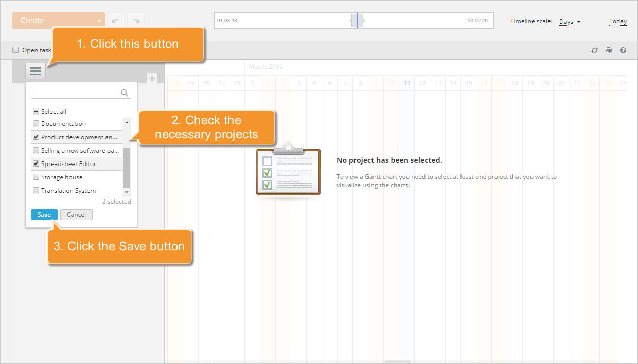Image resolution: width=638 pixels, height=364 pixels.
Task: Click the search magnifier in the project list
Action: click(x=124, y=93)
